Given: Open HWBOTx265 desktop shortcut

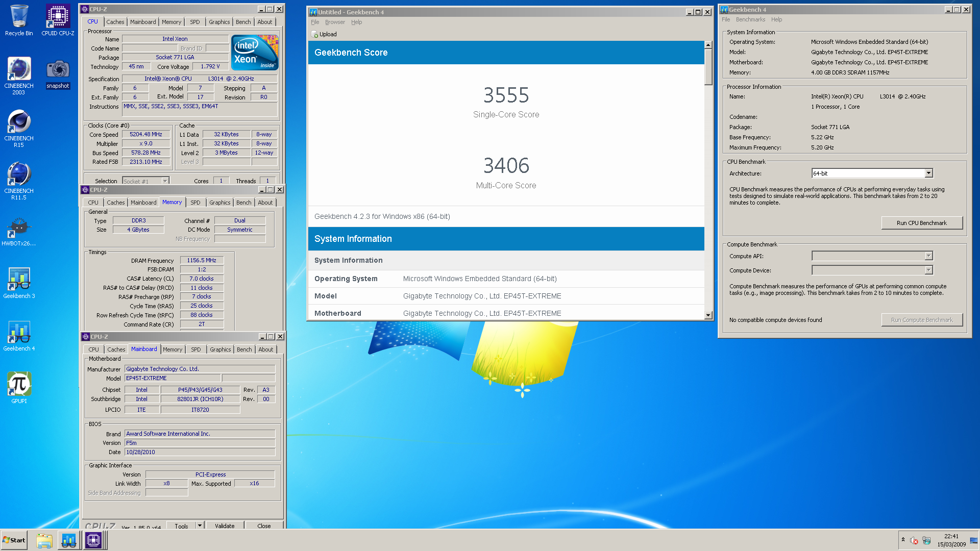Looking at the screenshot, I should pyautogui.click(x=19, y=232).
